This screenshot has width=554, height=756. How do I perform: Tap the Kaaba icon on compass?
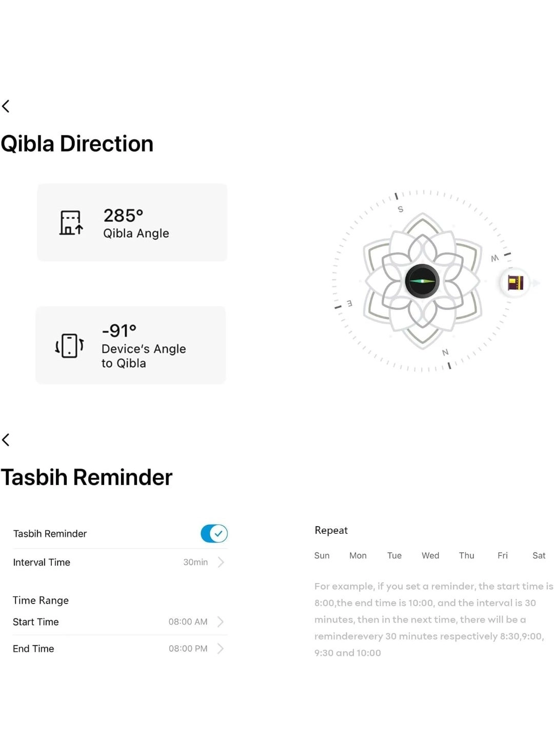[x=515, y=283]
